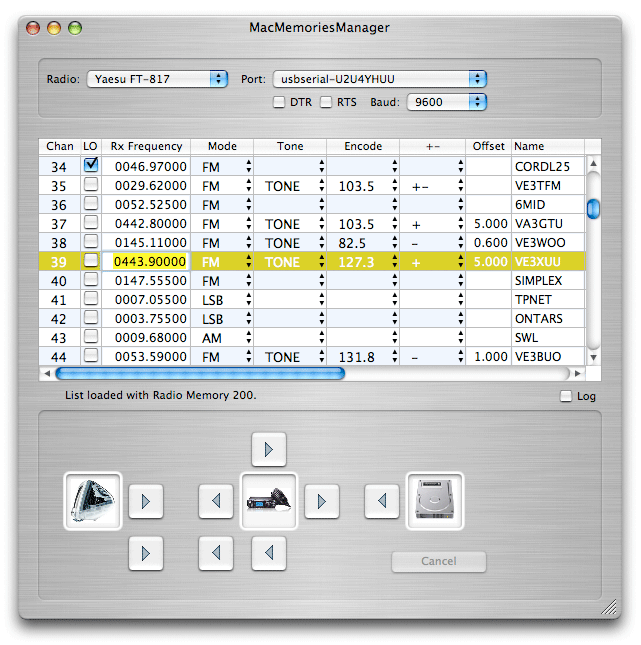The height and width of the screenshot is (645, 641).
Task: Click left arrow directly below radio icon
Action: click(x=269, y=553)
